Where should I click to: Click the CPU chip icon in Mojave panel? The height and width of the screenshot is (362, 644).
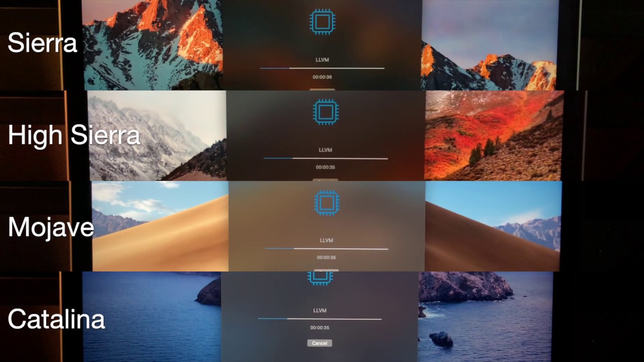click(x=327, y=203)
